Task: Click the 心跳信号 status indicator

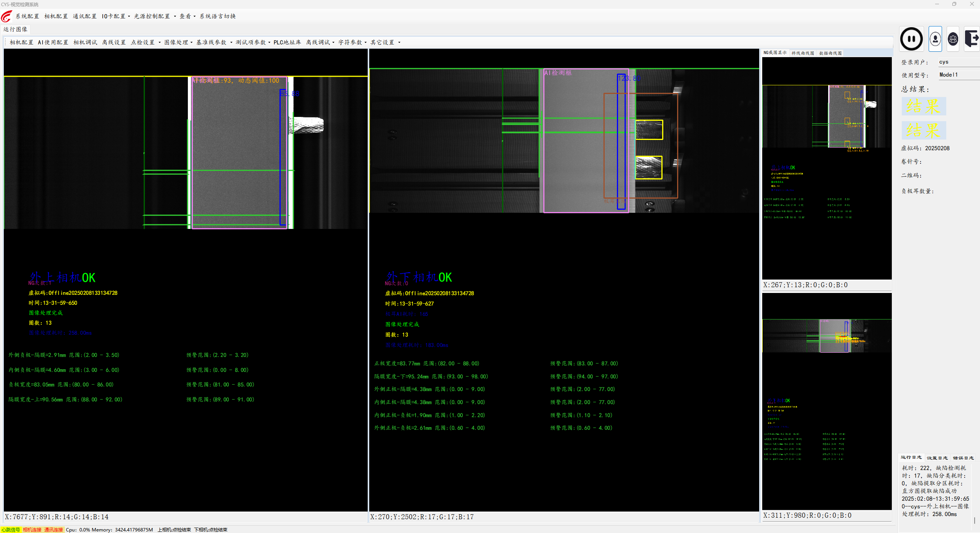Action: (x=10, y=530)
